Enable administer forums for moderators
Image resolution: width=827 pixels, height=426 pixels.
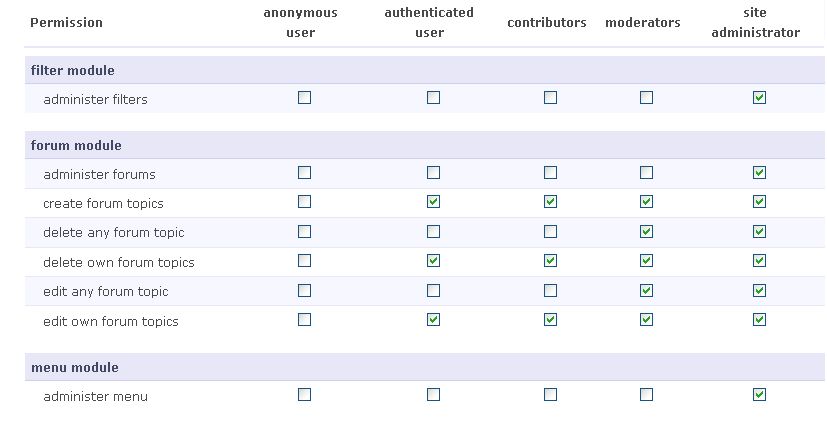click(x=646, y=173)
